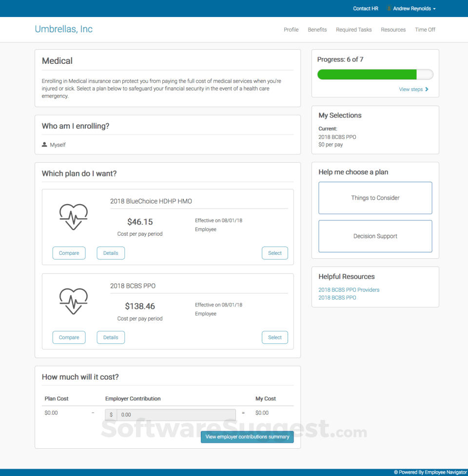Click Contact HR in the top bar

[x=365, y=8]
